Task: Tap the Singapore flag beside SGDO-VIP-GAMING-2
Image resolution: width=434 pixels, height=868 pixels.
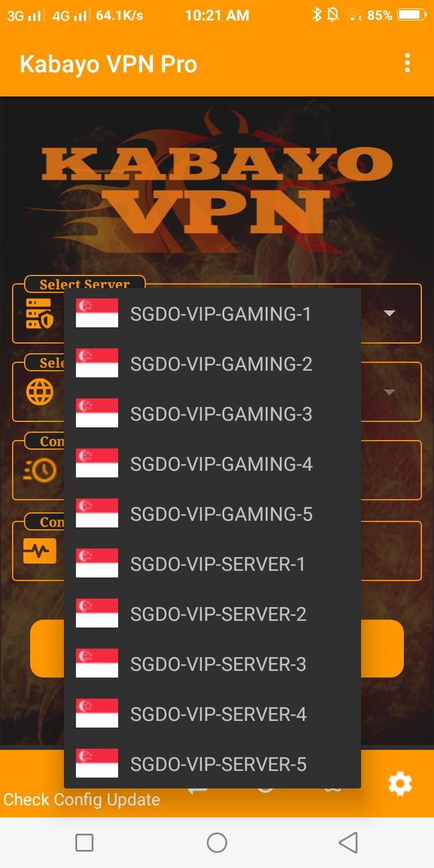Action: point(97,363)
